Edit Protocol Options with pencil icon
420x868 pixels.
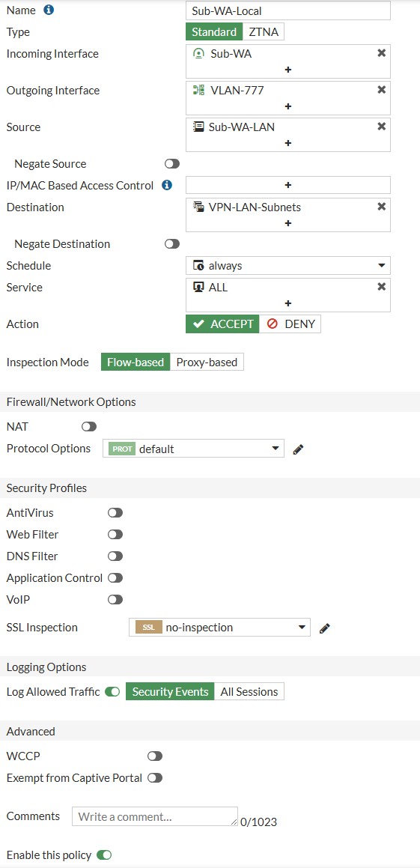[x=298, y=449]
